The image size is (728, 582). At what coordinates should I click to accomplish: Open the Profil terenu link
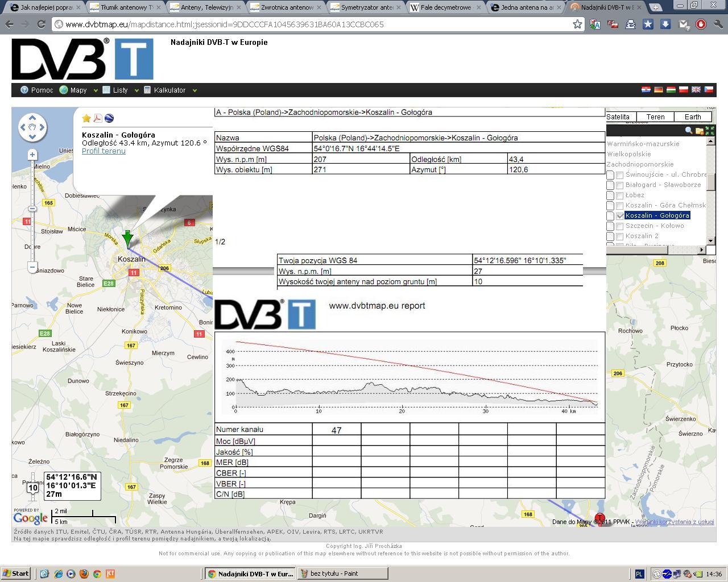[104, 151]
